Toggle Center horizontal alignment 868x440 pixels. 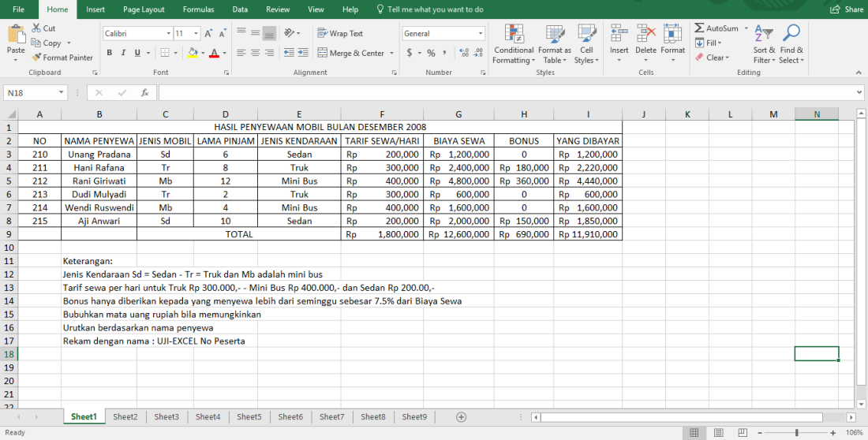click(255, 53)
